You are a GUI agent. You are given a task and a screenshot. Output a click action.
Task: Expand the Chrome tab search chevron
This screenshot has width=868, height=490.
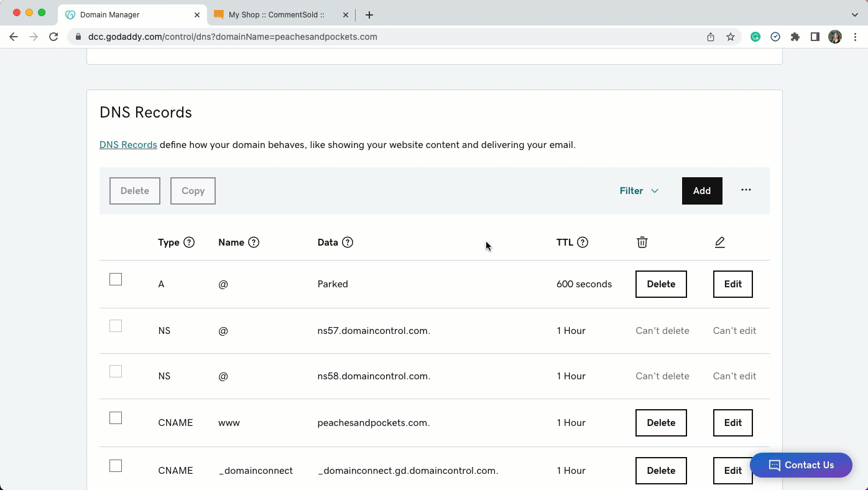854,14
